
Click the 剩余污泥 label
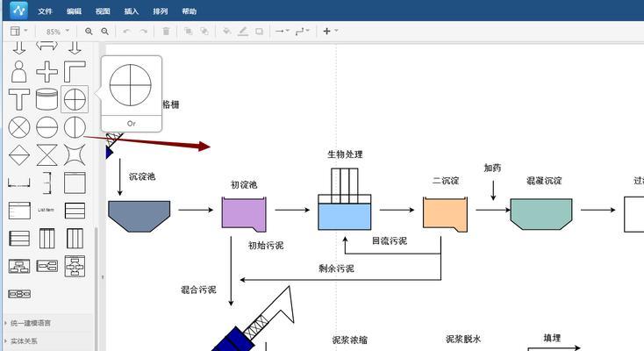coord(336,269)
